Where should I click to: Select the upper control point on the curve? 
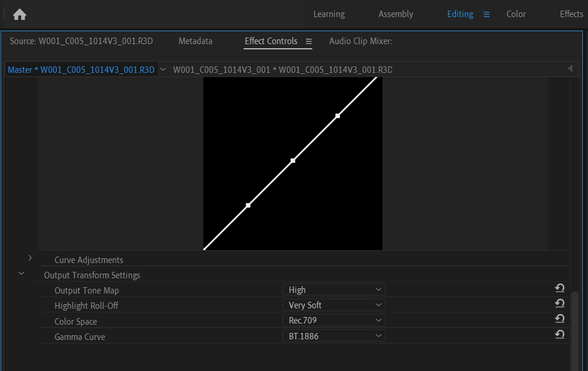click(x=338, y=115)
